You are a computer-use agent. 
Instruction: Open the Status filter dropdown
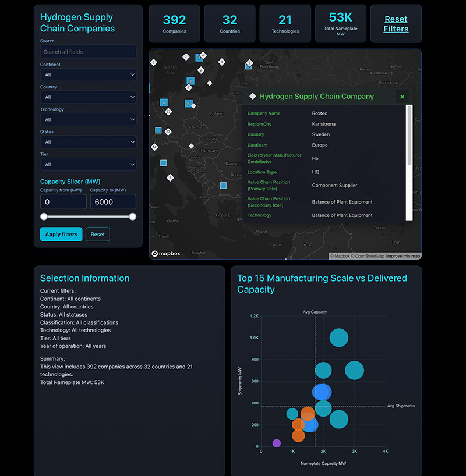point(88,142)
